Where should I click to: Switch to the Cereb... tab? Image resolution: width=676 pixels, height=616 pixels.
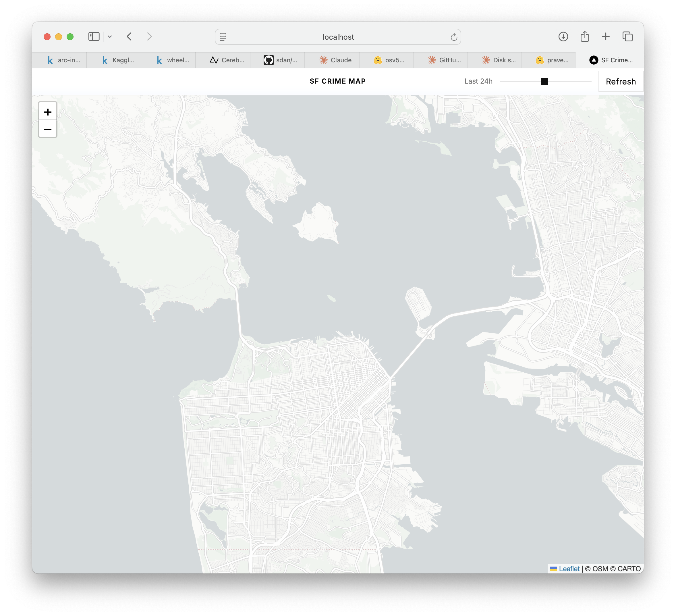click(x=227, y=60)
